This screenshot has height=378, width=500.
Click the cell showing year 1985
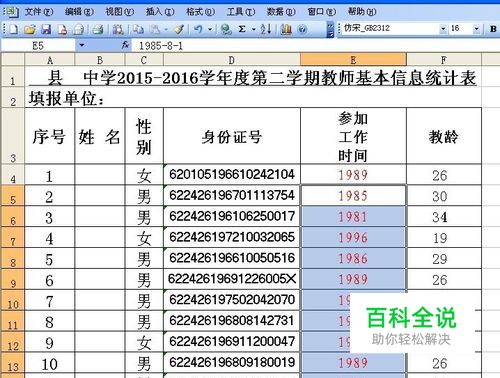tap(353, 196)
